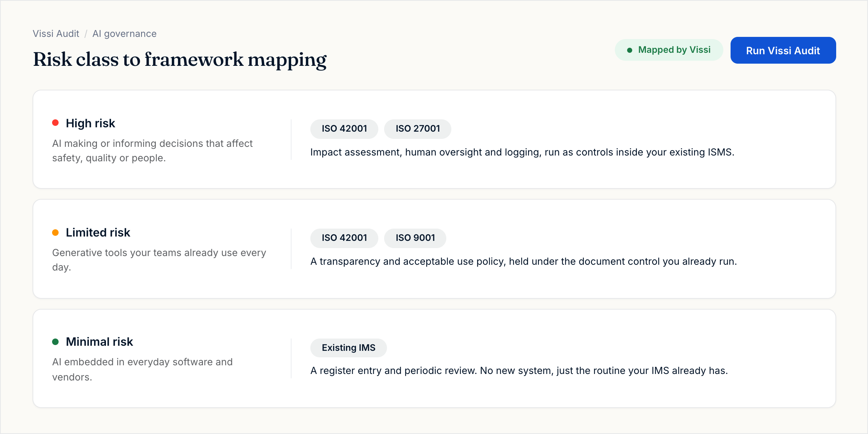Click the green dot beside Minimal risk

[55, 341]
